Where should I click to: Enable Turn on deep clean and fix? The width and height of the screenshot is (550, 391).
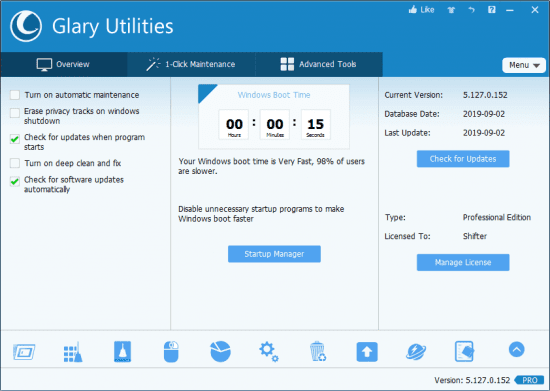(x=15, y=163)
